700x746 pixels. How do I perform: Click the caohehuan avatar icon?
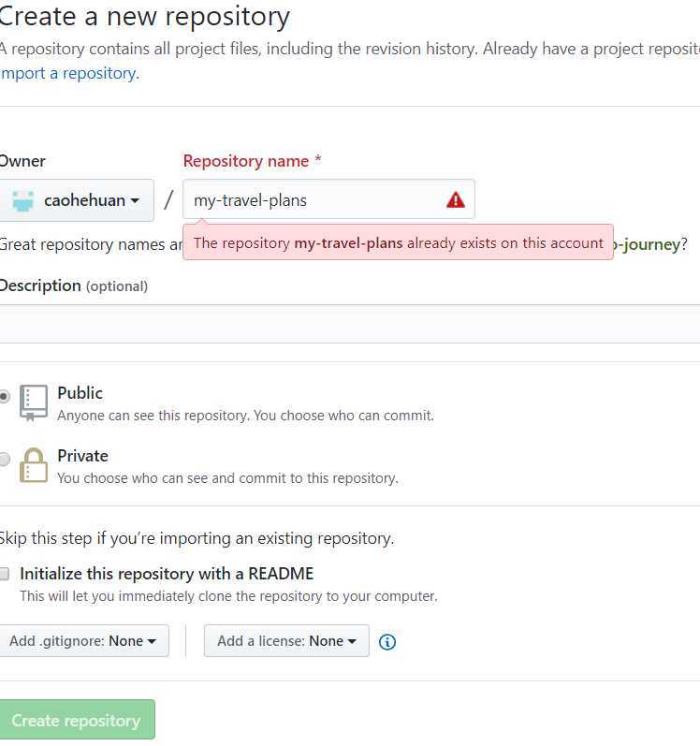pos(22,200)
